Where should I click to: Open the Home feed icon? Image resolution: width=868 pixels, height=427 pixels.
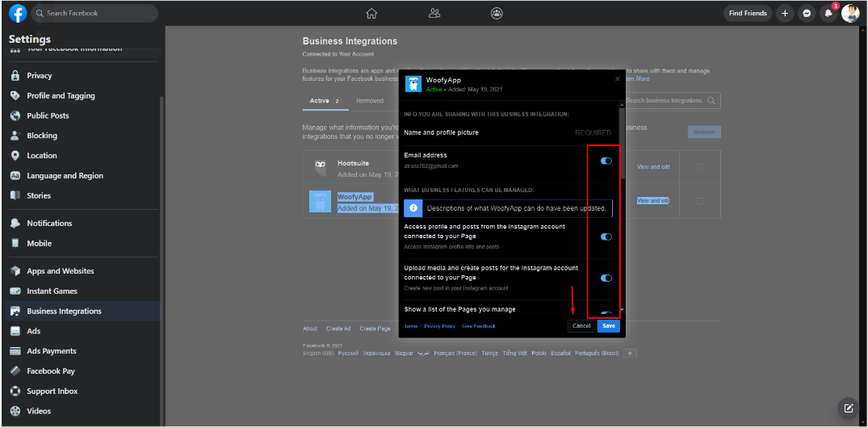[x=371, y=13]
